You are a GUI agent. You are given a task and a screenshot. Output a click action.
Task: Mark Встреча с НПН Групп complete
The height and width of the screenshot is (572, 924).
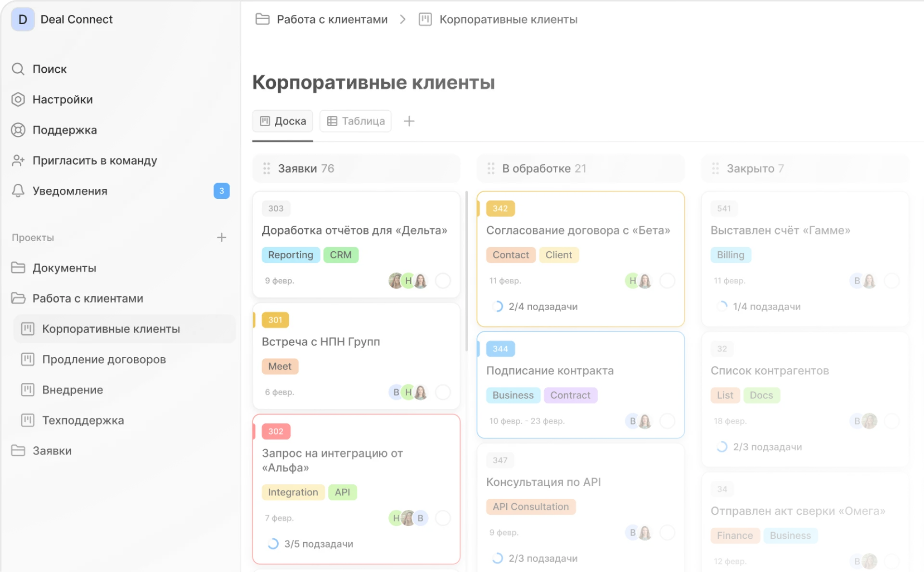443,392
